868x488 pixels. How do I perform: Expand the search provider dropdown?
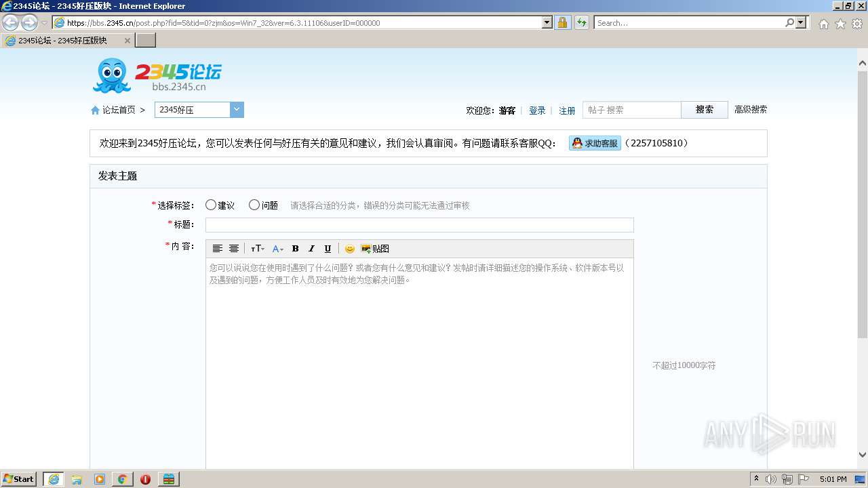[802, 22]
